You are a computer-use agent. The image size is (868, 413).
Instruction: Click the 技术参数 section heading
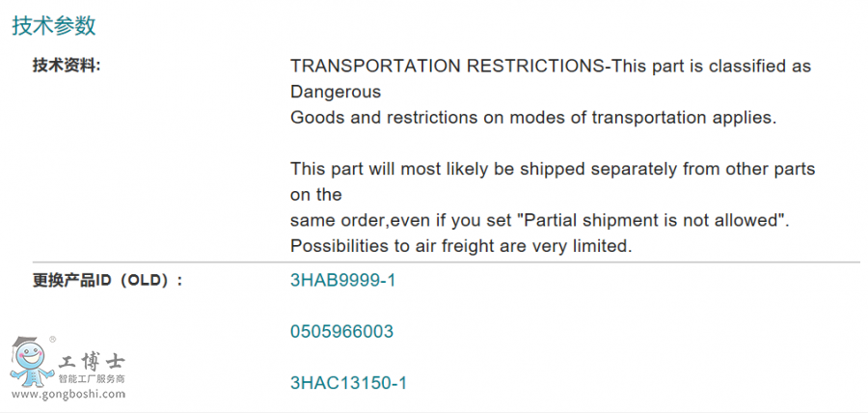pos(54,26)
